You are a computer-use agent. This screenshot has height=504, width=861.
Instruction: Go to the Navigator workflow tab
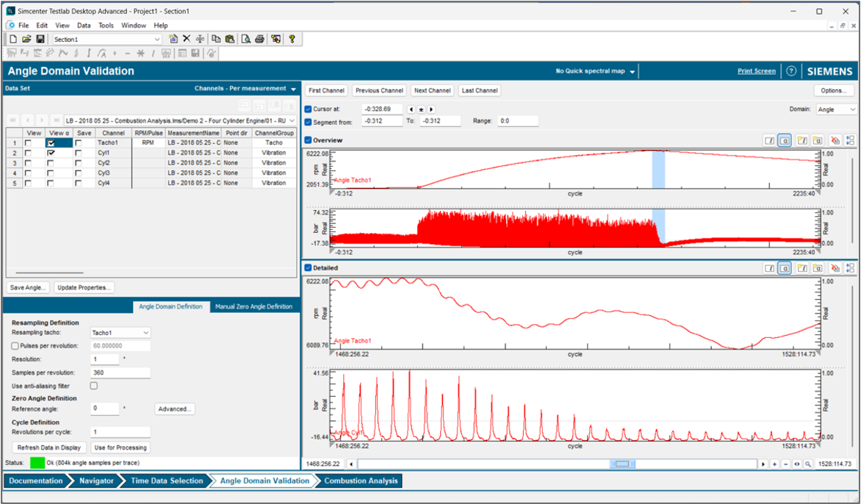tap(96, 481)
